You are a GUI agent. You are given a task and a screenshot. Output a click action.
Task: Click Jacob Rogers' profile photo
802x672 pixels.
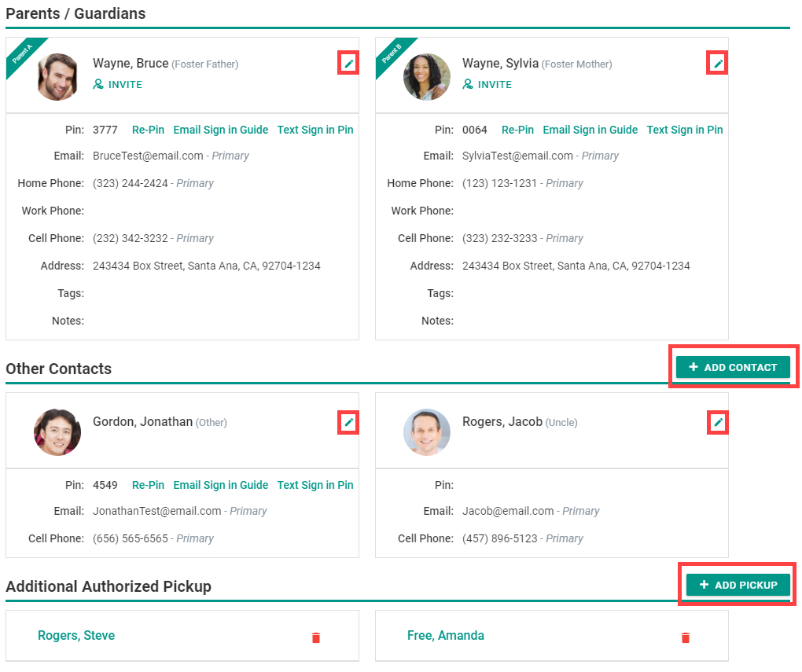tap(427, 432)
